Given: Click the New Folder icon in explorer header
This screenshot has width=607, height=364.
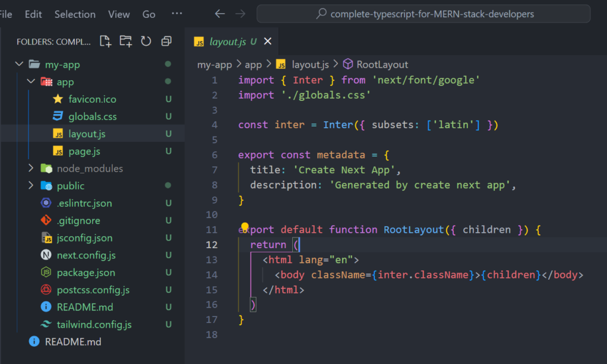Looking at the screenshot, I should (x=125, y=41).
